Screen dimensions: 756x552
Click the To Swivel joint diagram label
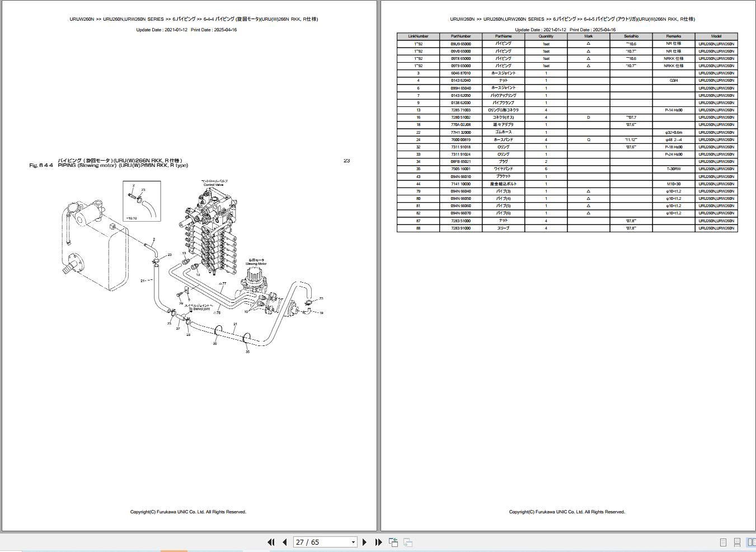[x=198, y=309]
